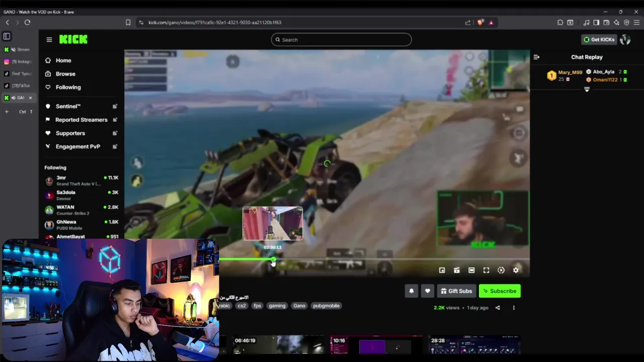Open Brave Rewards triangle icon
Viewport: 644px width, 362px height.
pyautogui.click(x=491, y=22)
